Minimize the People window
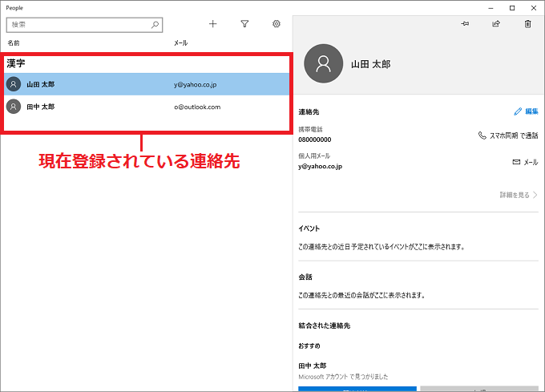Image resolution: width=545 pixels, height=392 pixels. coord(490,8)
